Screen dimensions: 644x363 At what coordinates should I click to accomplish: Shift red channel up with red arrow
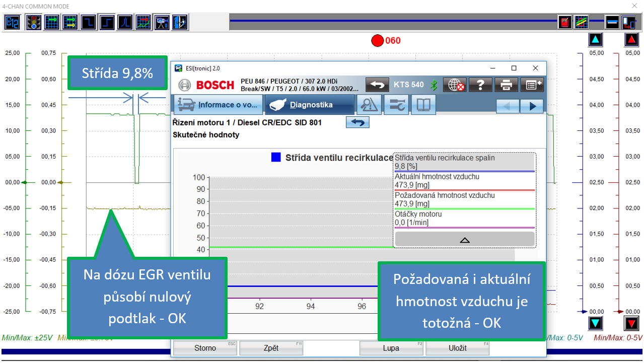click(x=631, y=40)
